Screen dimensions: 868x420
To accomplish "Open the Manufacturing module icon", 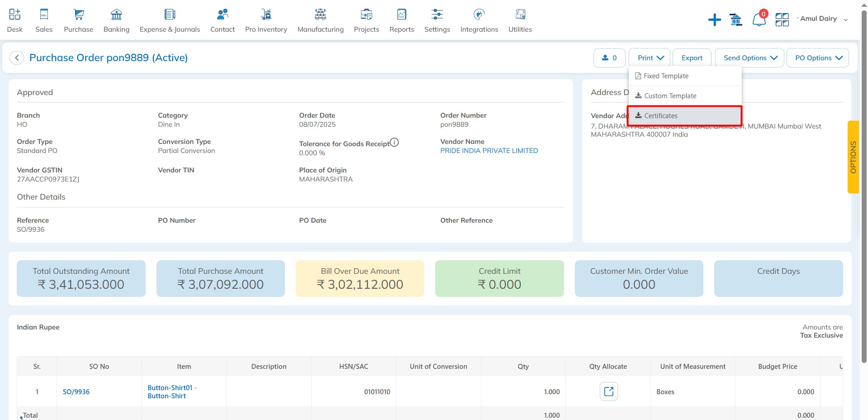I will [x=320, y=14].
